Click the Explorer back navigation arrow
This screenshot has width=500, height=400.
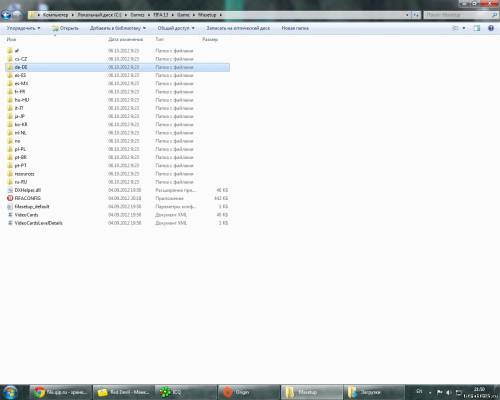(x=6, y=15)
